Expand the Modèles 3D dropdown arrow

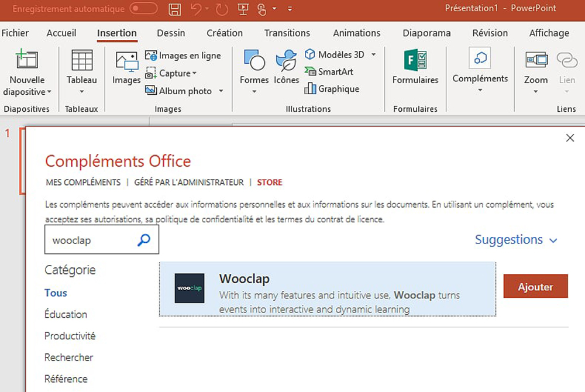pos(373,54)
